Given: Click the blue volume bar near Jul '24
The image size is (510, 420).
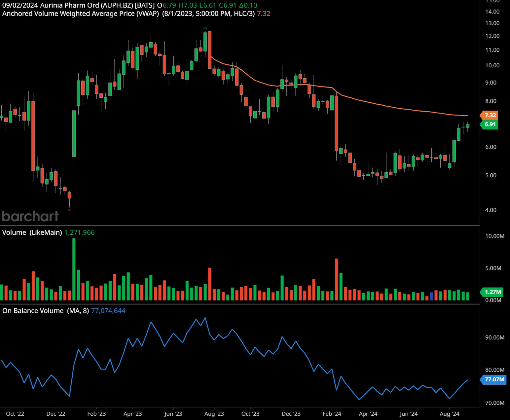Looking at the screenshot, I should pyautogui.click(x=431, y=296).
